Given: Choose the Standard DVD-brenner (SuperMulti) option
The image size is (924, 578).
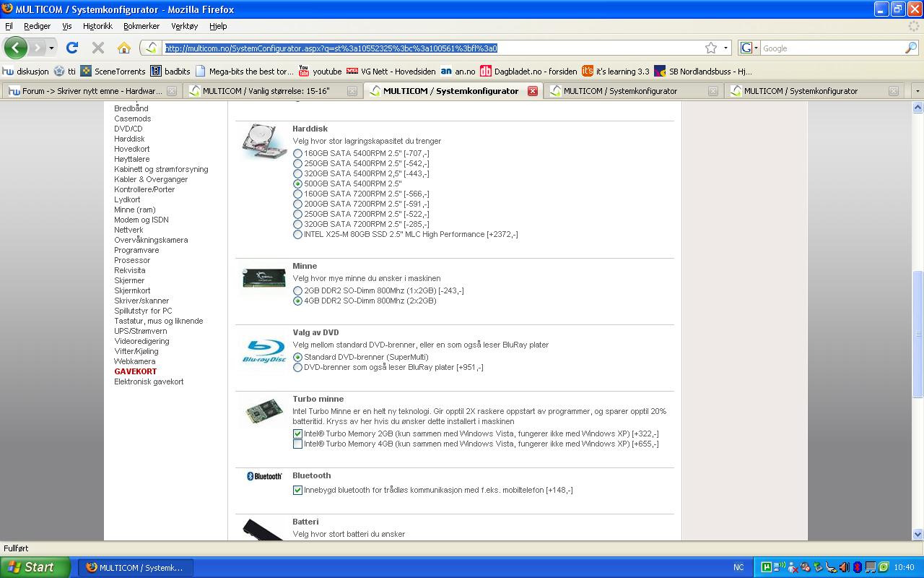Looking at the screenshot, I should point(297,358).
